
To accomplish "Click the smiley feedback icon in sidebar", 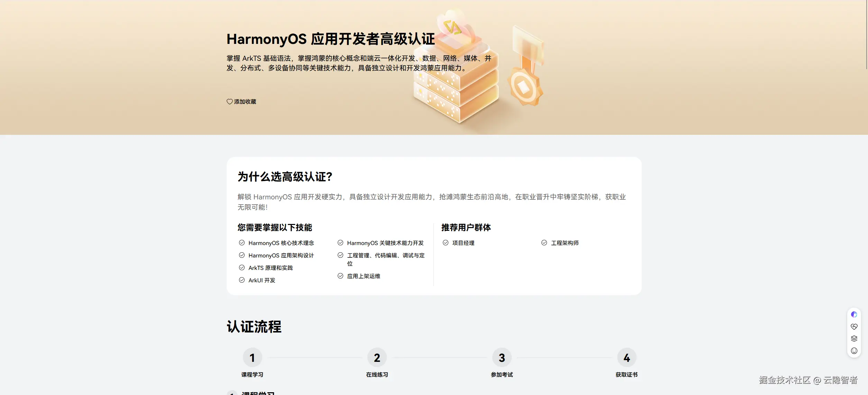I will click(854, 351).
